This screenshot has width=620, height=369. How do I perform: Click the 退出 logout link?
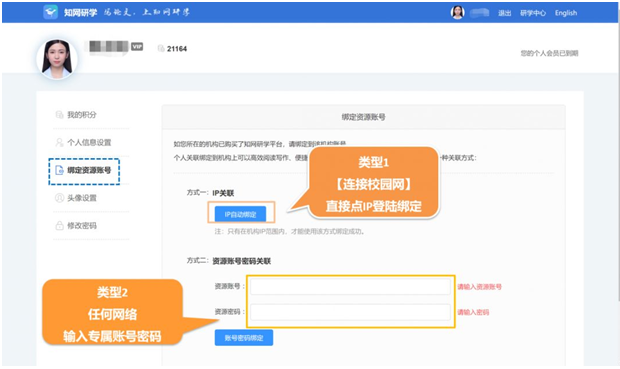point(504,13)
